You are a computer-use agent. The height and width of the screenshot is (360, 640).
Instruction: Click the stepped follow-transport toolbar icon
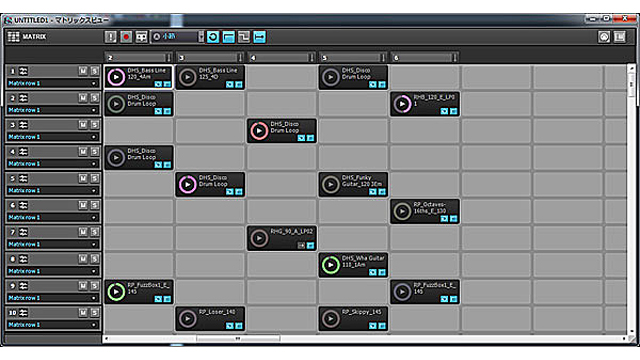point(244,37)
